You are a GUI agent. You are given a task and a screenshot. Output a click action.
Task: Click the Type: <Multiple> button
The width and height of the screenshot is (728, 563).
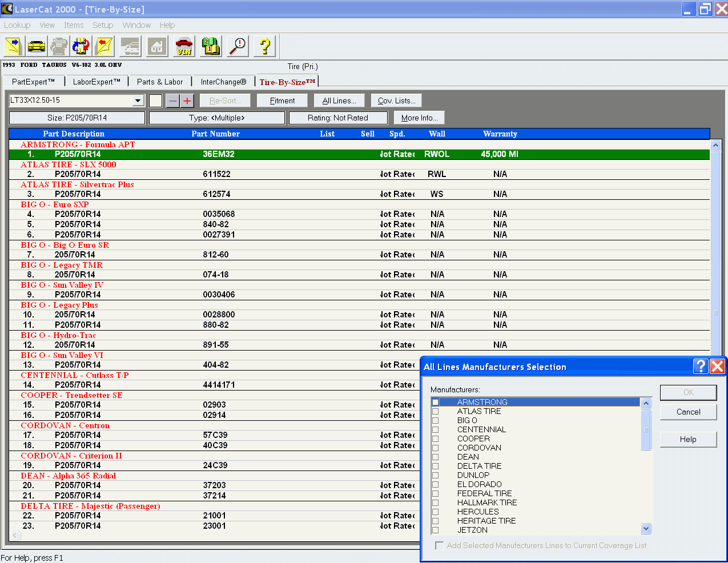(217, 118)
